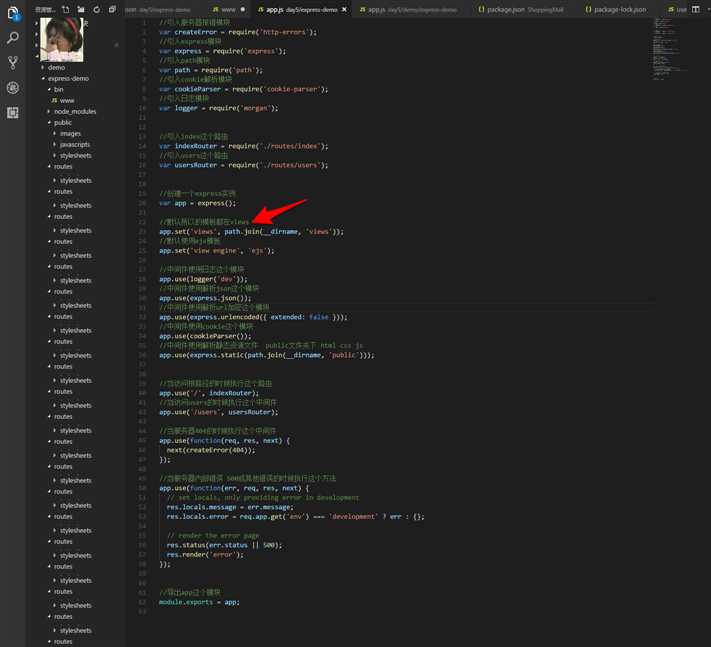Collapse the bin folder arrow
Viewport: 711px width, 647px height.
coord(49,89)
